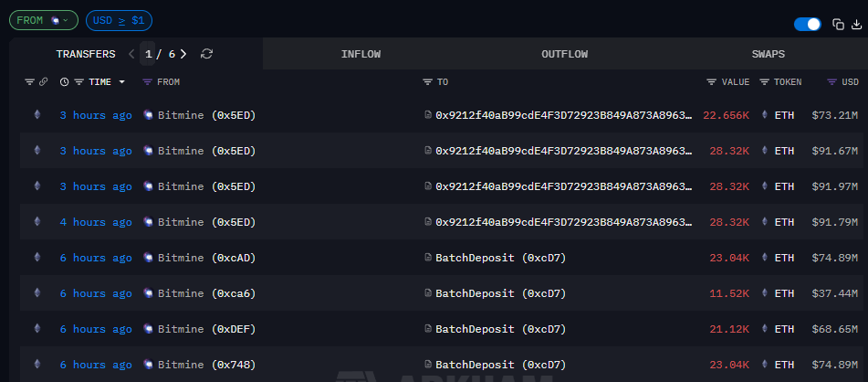Open the TO column filter
868x382 pixels.
click(427, 82)
